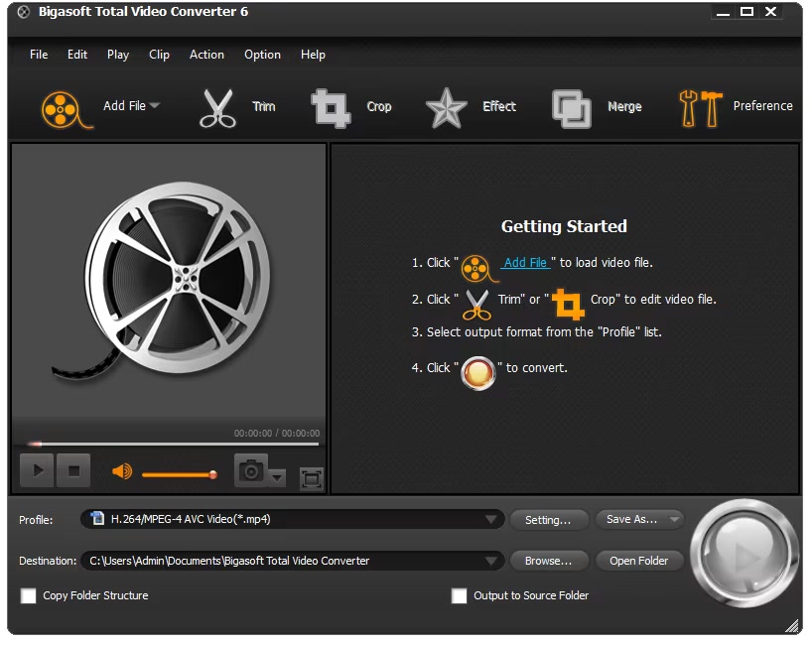Screen dimensions: 812x645
Task: Open the Action menu
Action: tap(206, 55)
